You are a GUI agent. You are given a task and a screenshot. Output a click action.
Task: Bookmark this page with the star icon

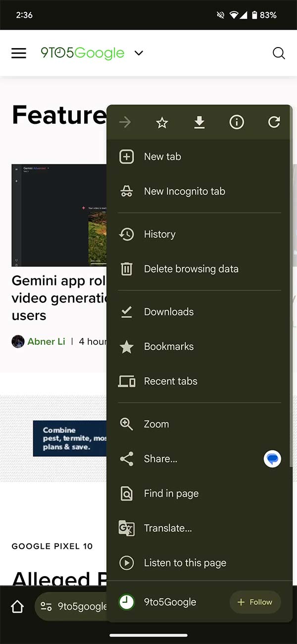[x=162, y=122]
